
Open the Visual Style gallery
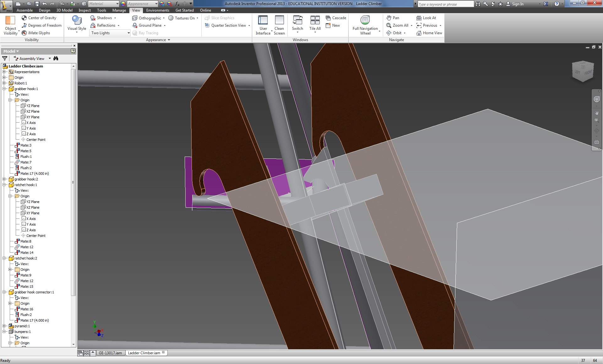77,24
